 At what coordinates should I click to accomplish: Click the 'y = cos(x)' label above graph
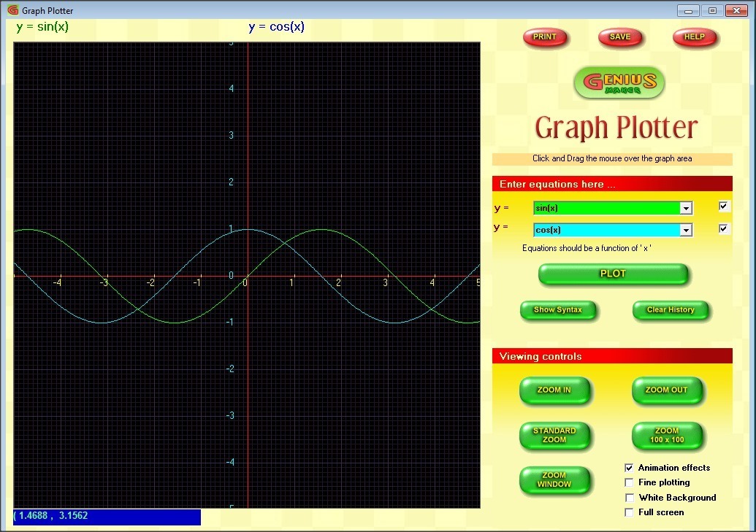(277, 27)
